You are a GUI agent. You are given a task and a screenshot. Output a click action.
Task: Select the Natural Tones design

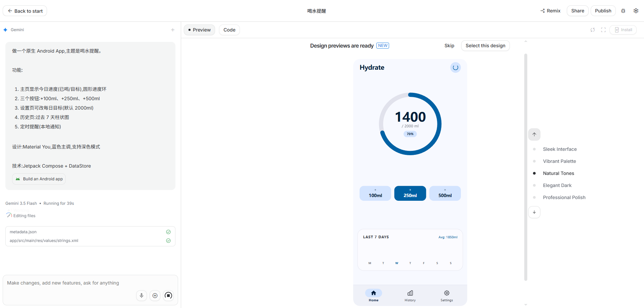click(x=558, y=173)
